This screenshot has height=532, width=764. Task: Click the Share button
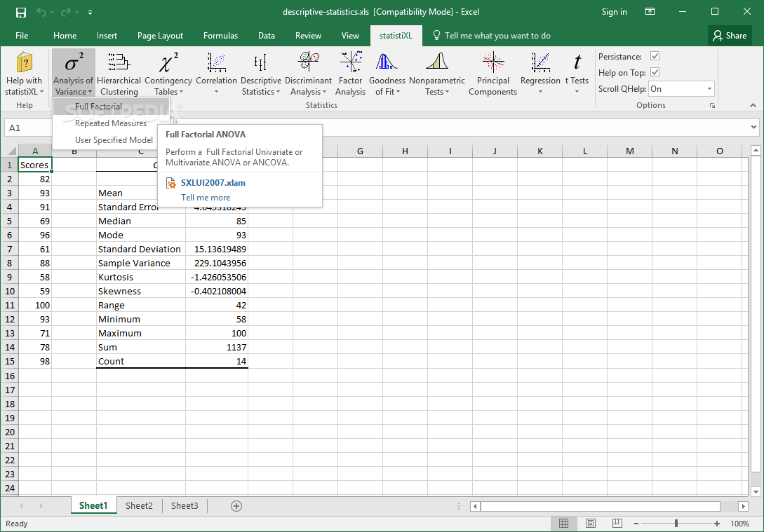730,36
